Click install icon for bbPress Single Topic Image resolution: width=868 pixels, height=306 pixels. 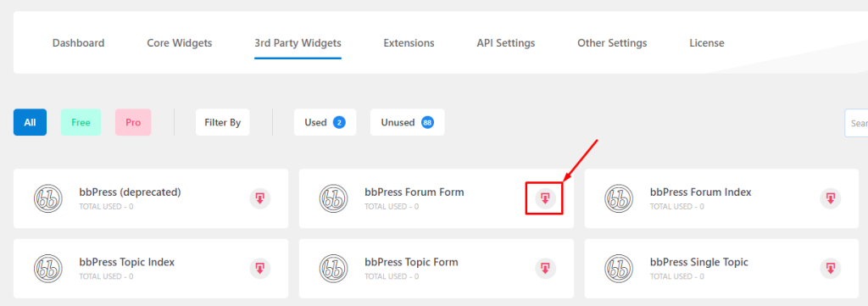pyautogui.click(x=831, y=269)
